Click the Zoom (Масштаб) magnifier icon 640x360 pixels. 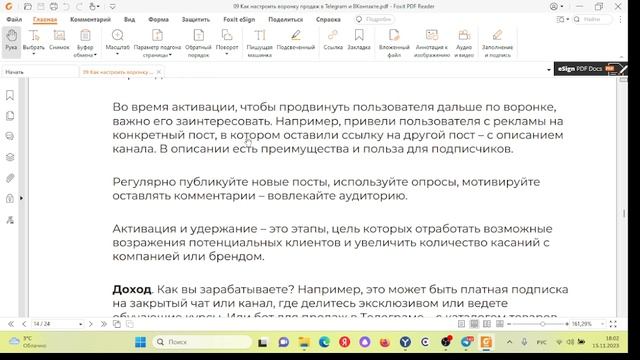point(118,36)
